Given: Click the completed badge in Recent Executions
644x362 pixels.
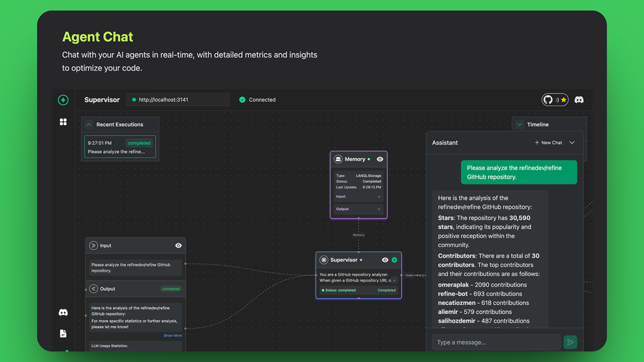Looking at the screenshot, I should (139, 143).
